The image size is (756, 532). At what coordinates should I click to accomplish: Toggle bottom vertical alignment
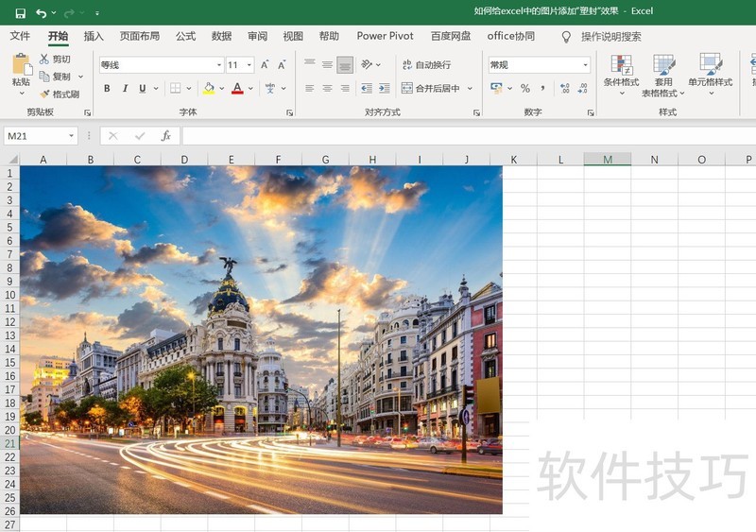[345, 64]
